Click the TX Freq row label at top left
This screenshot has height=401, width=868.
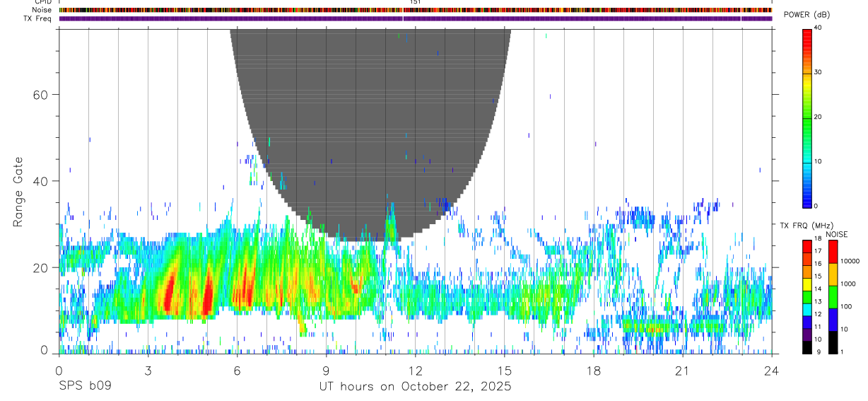(37, 19)
